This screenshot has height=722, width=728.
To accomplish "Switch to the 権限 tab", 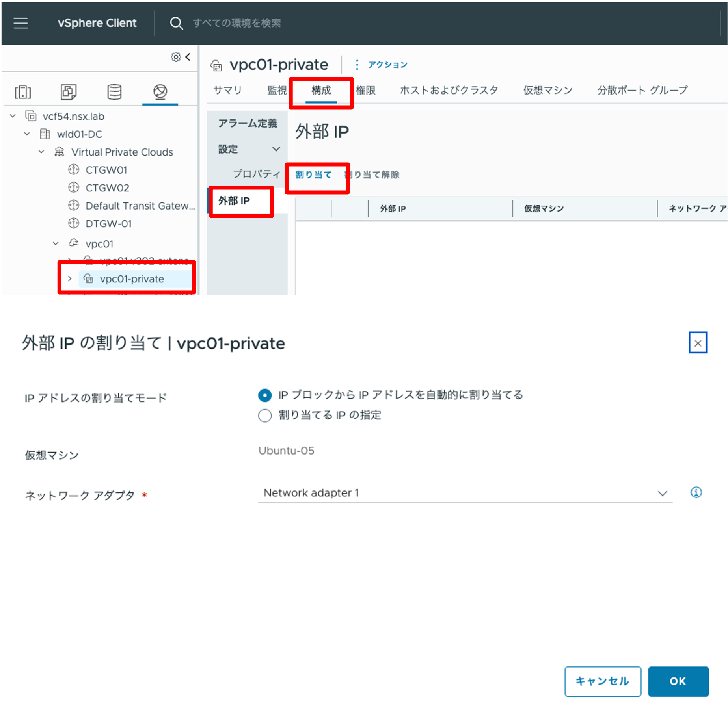I will point(366,91).
